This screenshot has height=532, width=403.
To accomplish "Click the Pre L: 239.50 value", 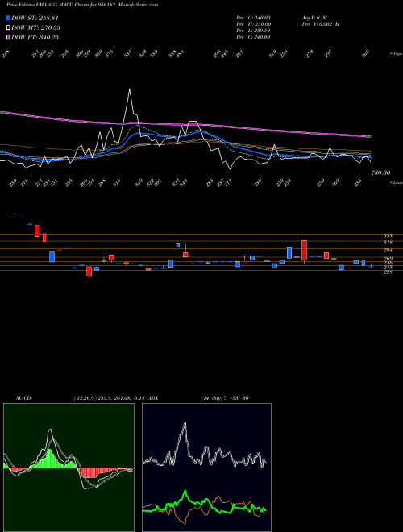I will point(253,31).
